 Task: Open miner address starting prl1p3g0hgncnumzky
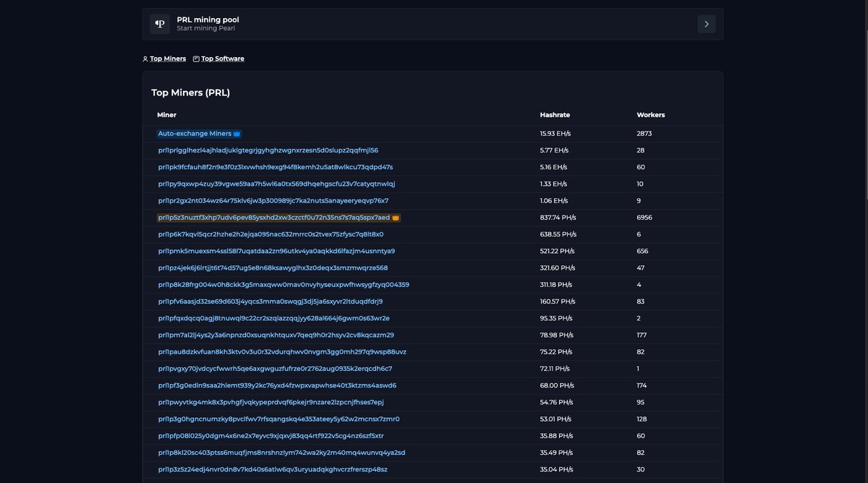tap(279, 419)
